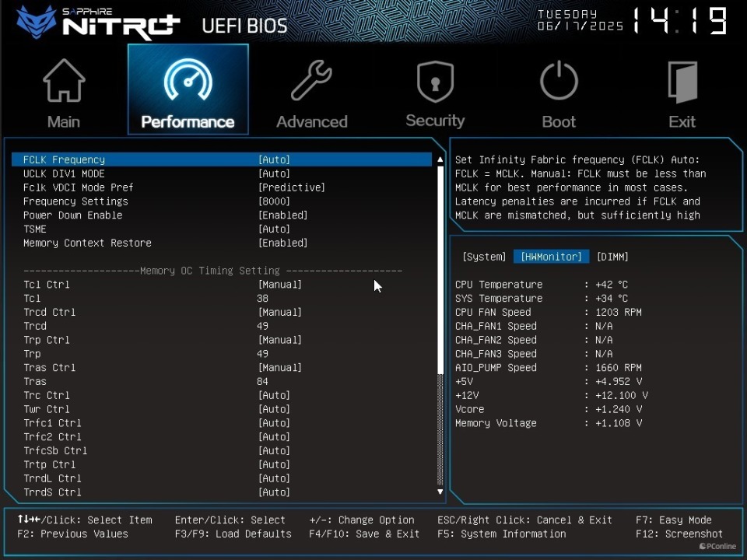Click the scrollbar down arrow
Screen dimensions: 747x560
[x=440, y=492]
